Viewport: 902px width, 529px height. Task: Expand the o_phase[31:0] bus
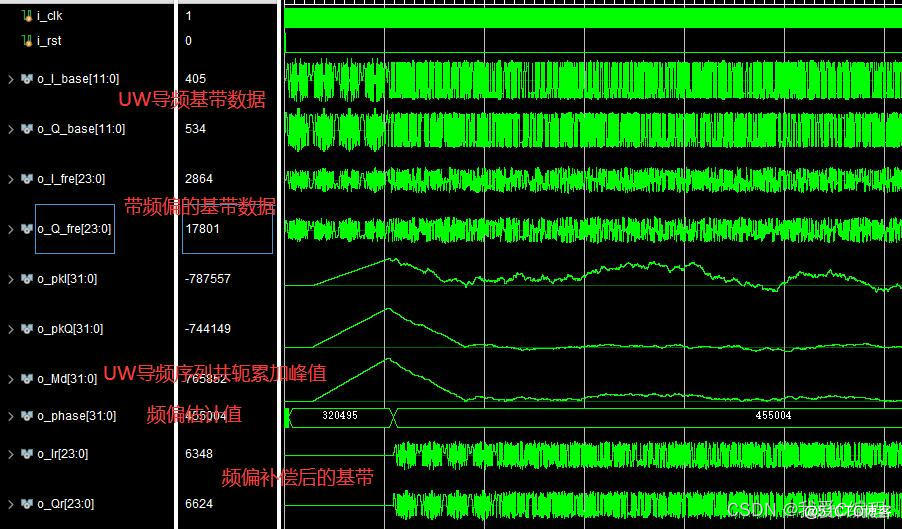click(10, 416)
